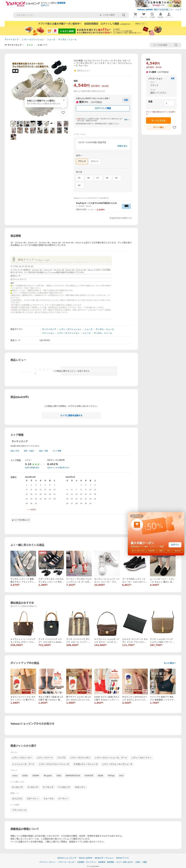The height and width of the screenshot is (868, 186).
Task: Open 送料・お届け store info tab
Action: [29, 451]
